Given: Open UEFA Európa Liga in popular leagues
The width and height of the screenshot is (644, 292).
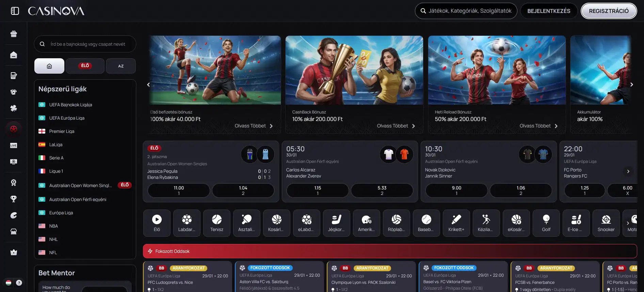Looking at the screenshot, I should [85, 118].
